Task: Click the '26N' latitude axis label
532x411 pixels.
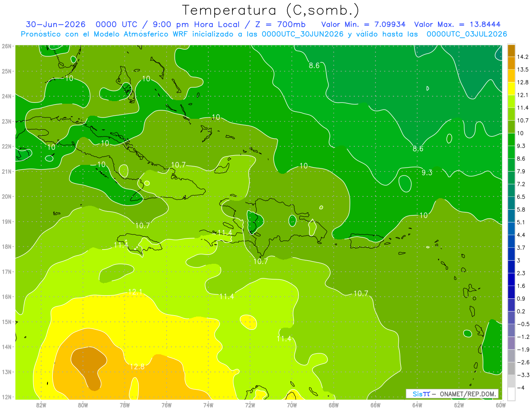Action: 6,46
